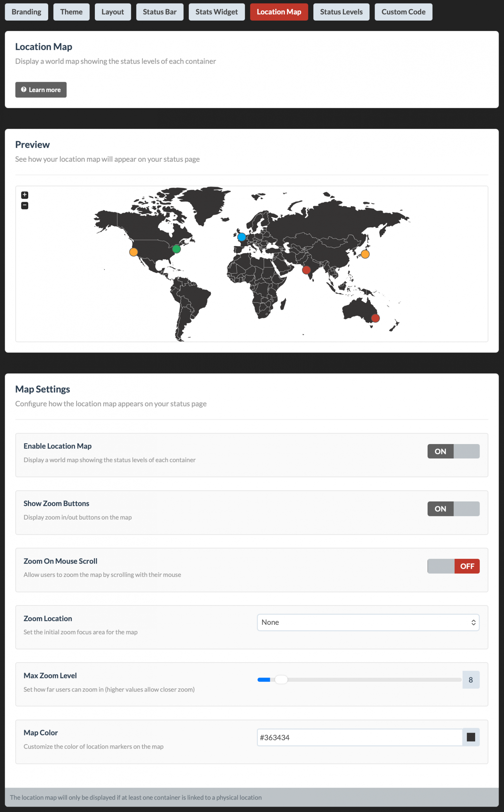Open the Branding tab
504x812 pixels.
pyautogui.click(x=26, y=12)
